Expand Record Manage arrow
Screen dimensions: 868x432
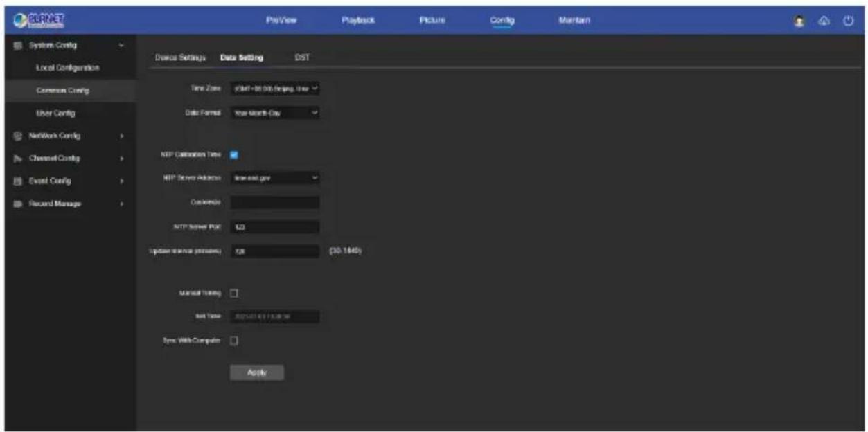[122, 204]
